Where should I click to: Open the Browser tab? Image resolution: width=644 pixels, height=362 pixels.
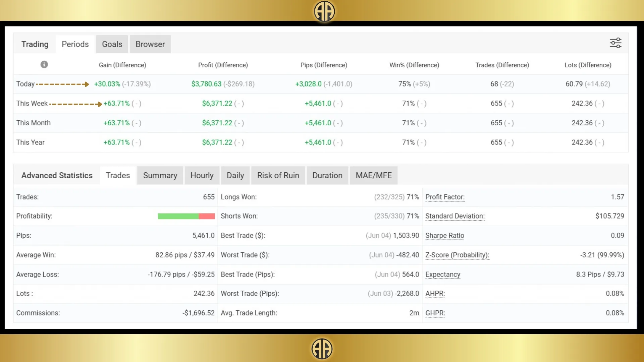point(150,44)
